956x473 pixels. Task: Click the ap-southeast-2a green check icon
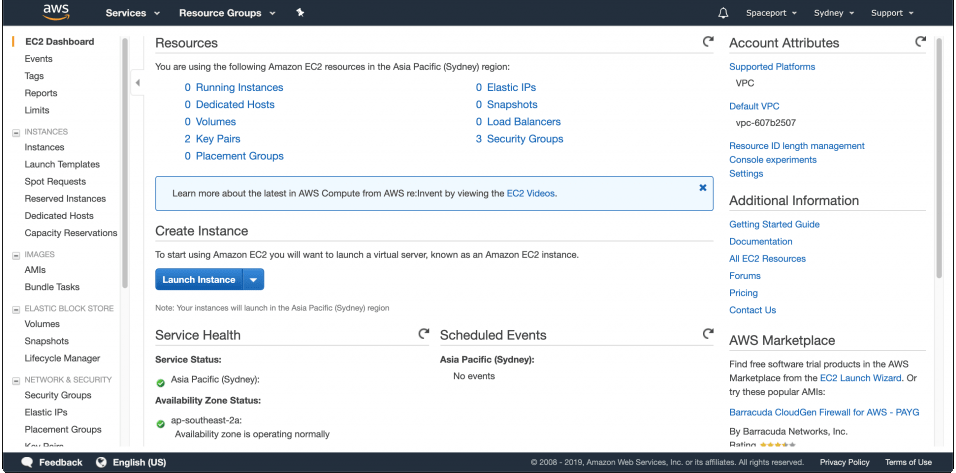point(160,424)
